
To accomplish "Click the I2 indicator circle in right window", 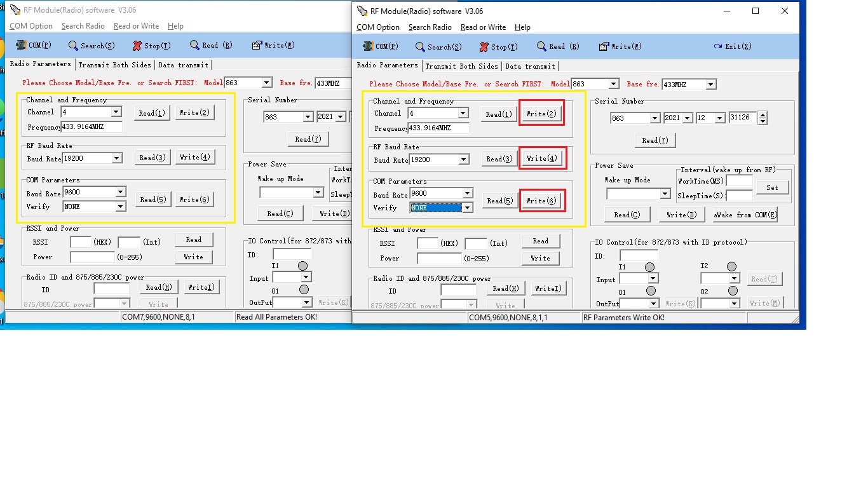I will click(x=732, y=267).
